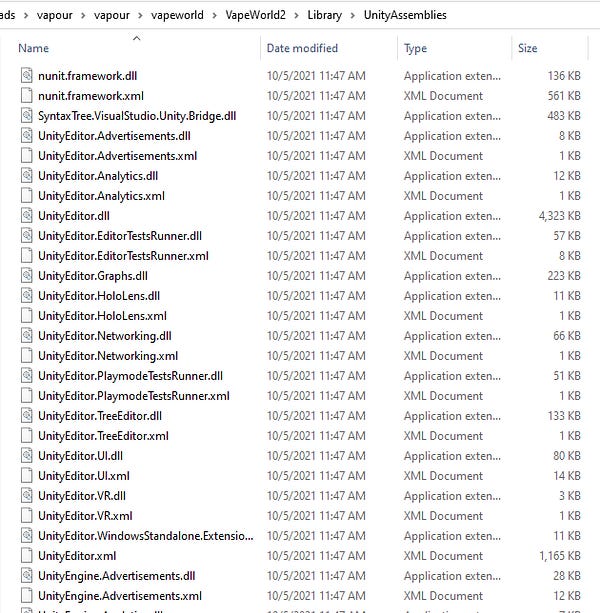Click the nunit.framework.dll file icon
This screenshot has width=600, height=613.
[x=27, y=75]
